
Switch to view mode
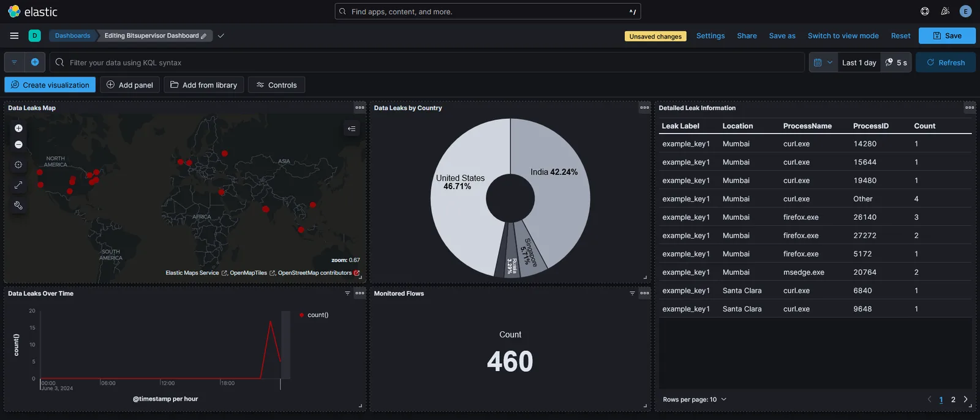tap(843, 36)
